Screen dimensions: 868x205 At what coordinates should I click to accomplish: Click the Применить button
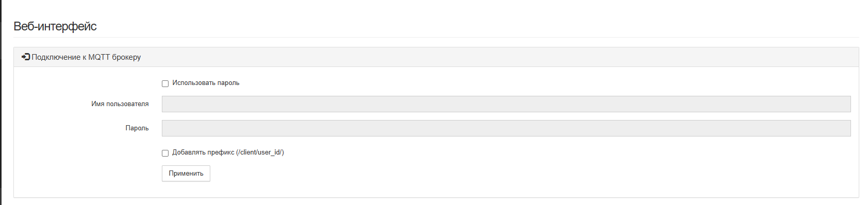click(x=186, y=174)
